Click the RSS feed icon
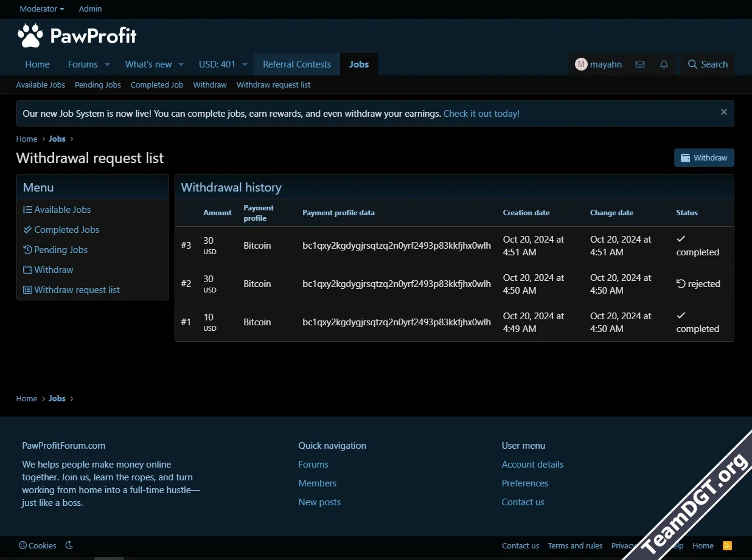Screen dimensions: 752x560 coord(727,545)
